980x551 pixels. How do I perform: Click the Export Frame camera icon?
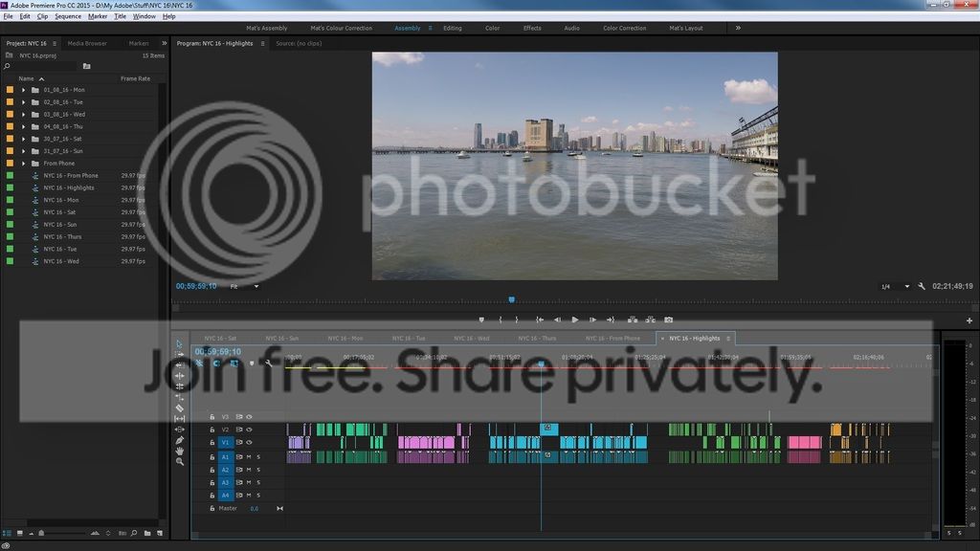[x=669, y=320]
